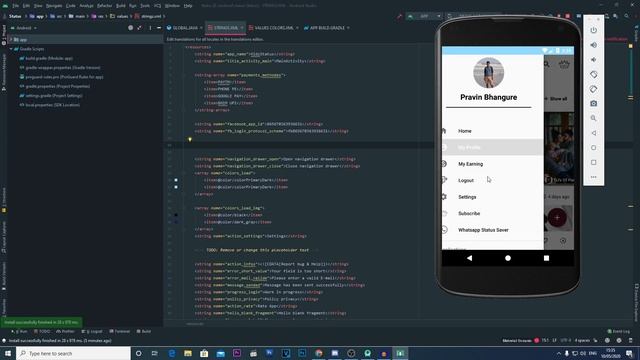Open the File menu
The width and height of the screenshot is (640, 360).
[x=16, y=6]
